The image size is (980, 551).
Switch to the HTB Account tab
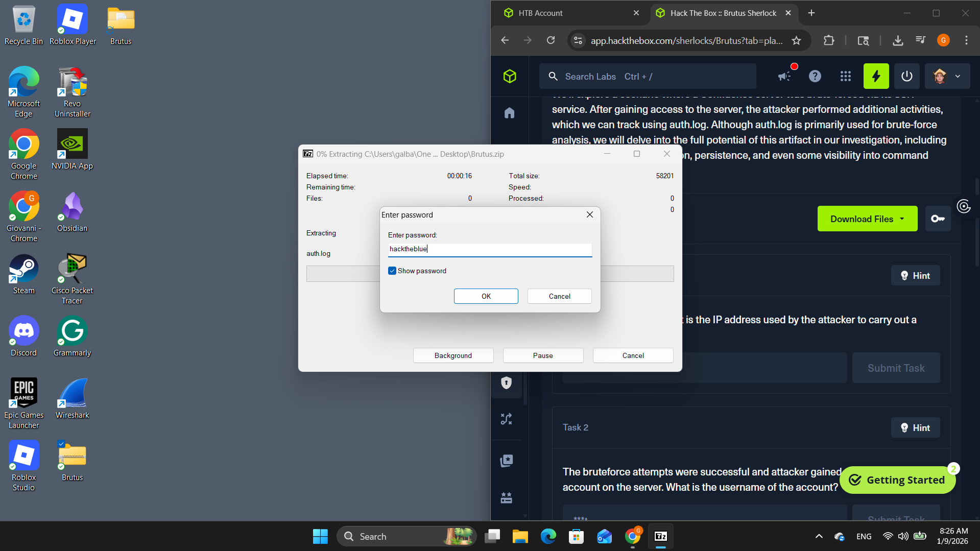coord(572,13)
